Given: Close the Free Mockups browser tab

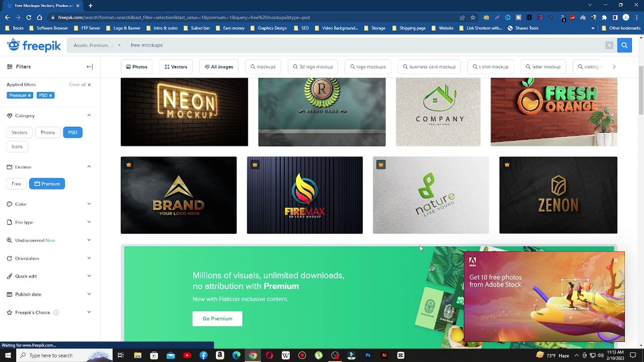Looking at the screenshot, I should 77,6.
